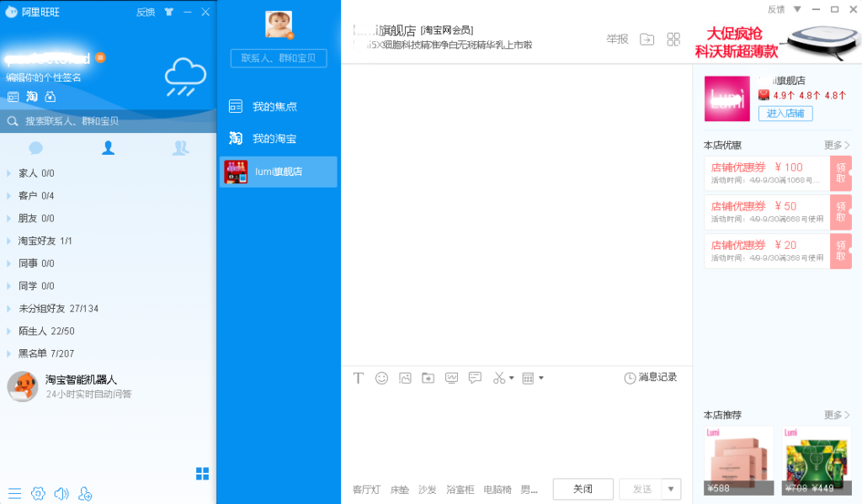862x504 pixels.
Task: Report the shop via the 举报 icon
Action: [x=619, y=39]
